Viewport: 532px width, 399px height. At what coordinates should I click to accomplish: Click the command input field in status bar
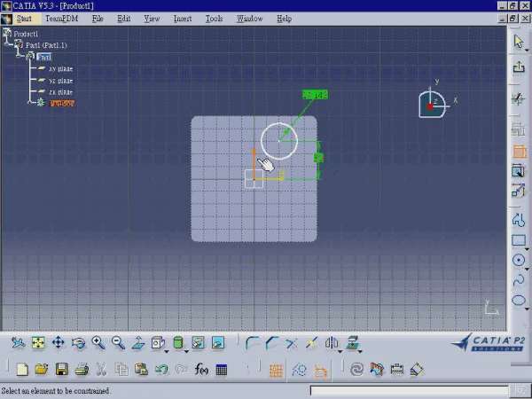pyautogui.click(x=409, y=390)
